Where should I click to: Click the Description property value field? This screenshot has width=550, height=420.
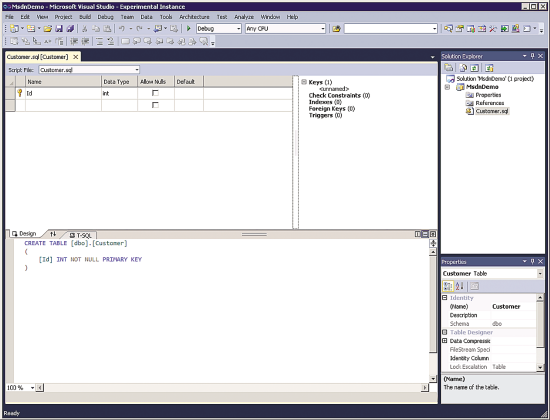point(513,315)
